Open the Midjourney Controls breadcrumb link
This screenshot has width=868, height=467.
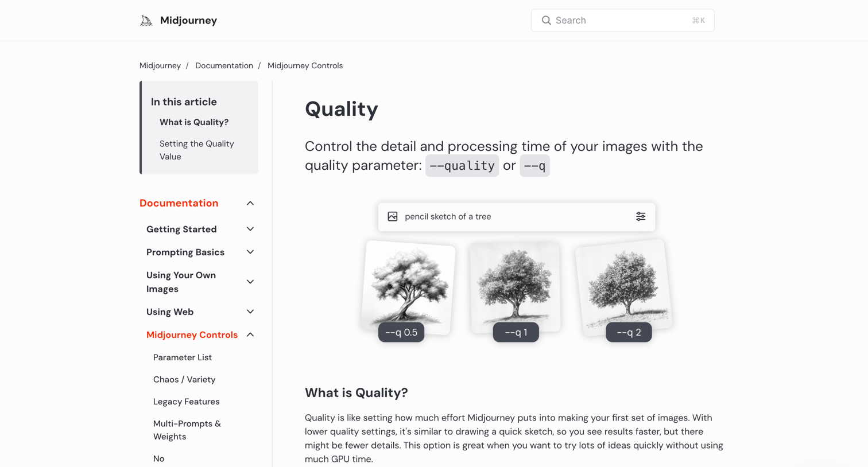[x=305, y=65]
